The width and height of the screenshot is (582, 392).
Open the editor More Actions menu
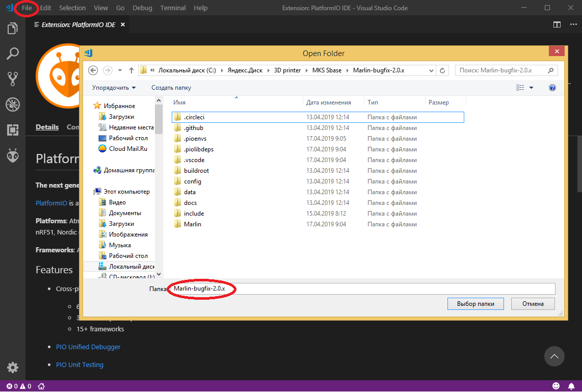573,24
